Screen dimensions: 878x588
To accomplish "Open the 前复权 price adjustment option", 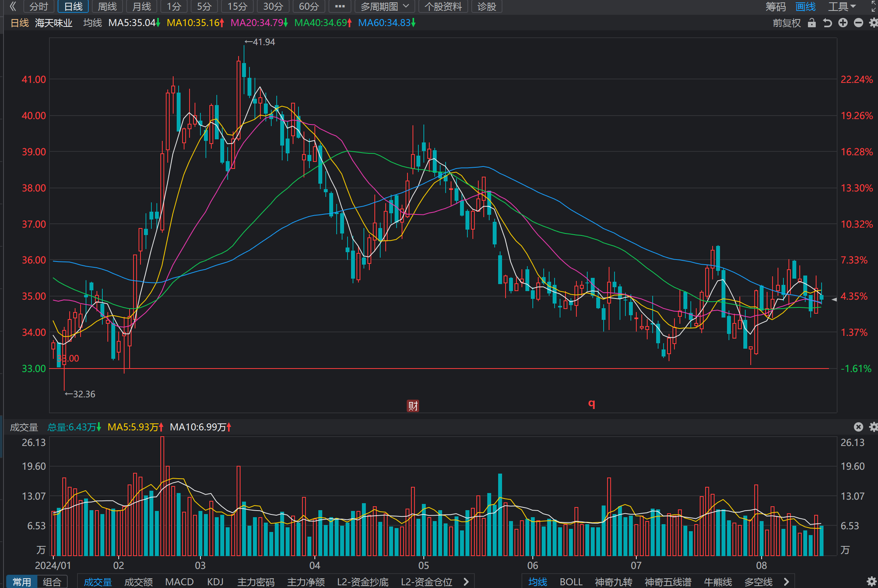I will pos(787,23).
